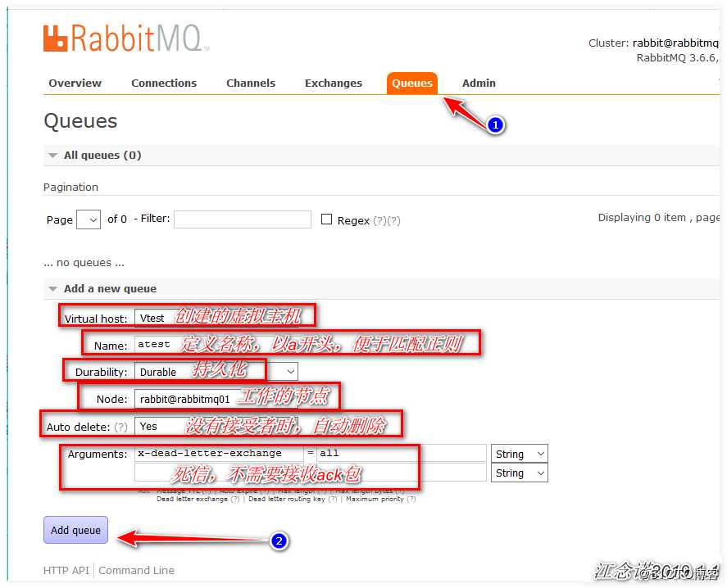The height and width of the screenshot is (588, 727).
Task: Open first argument String type dropdown
Action: click(x=520, y=454)
